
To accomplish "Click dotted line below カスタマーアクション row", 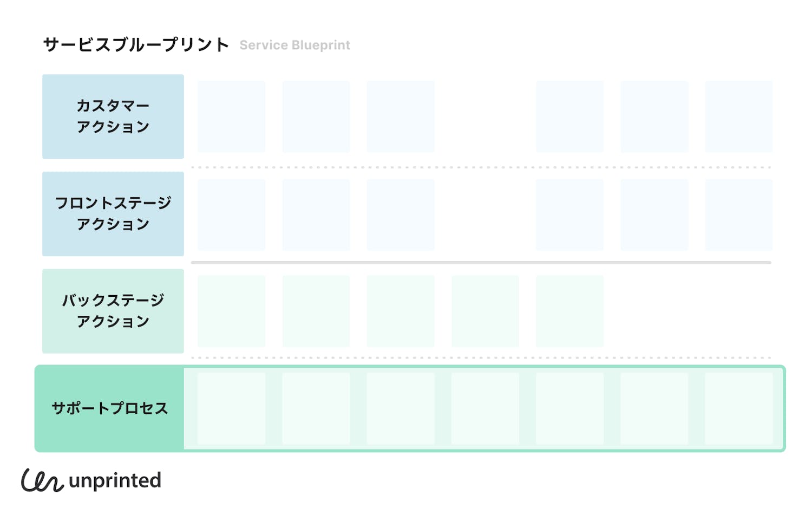I will (x=481, y=167).
